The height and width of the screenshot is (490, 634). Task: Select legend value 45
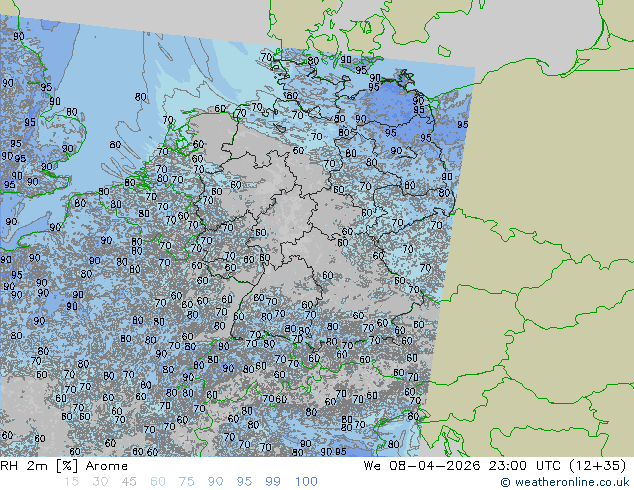coord(129,482)
